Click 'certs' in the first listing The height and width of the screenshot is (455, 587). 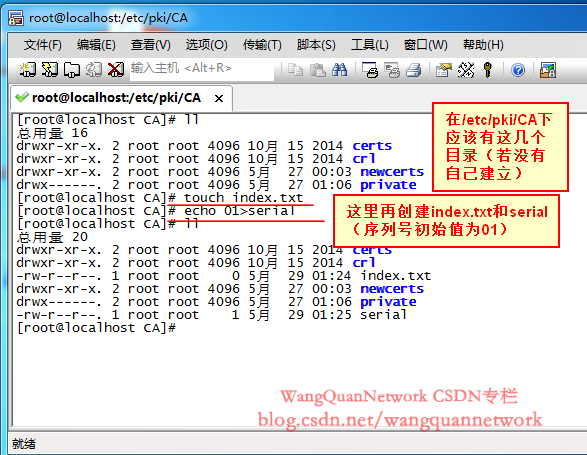point(372,146)
